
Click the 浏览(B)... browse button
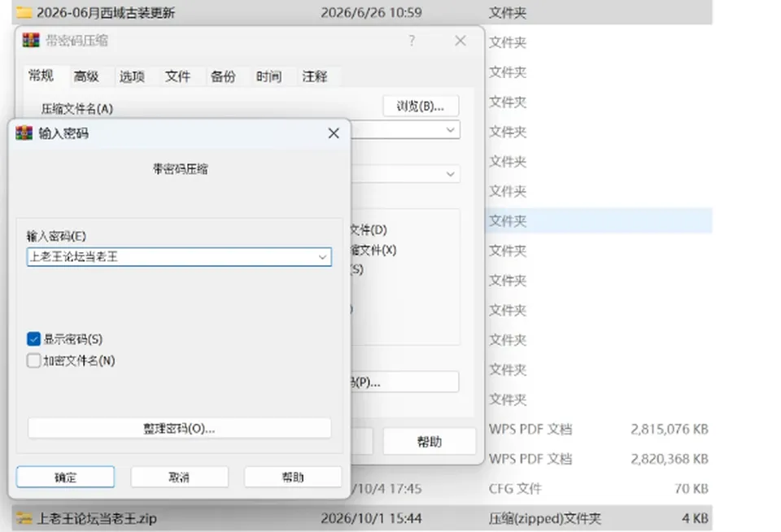pos(421,106)
